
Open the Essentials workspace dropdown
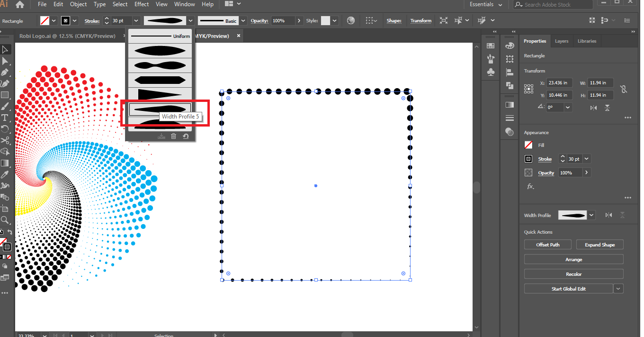click(x=486, y=4)
